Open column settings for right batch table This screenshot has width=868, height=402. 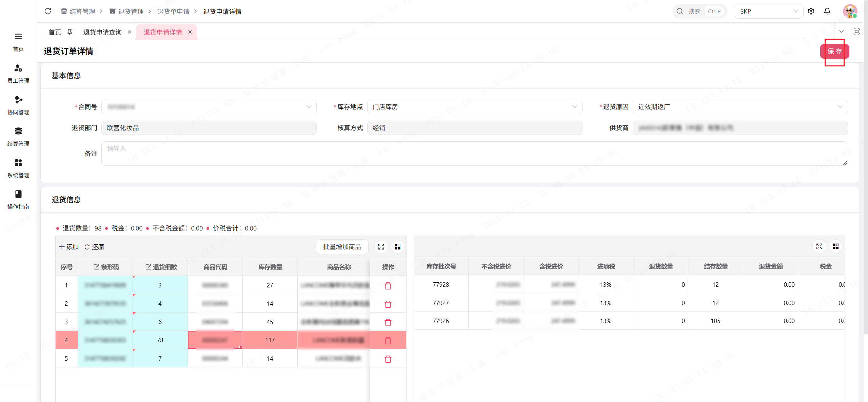835,246
